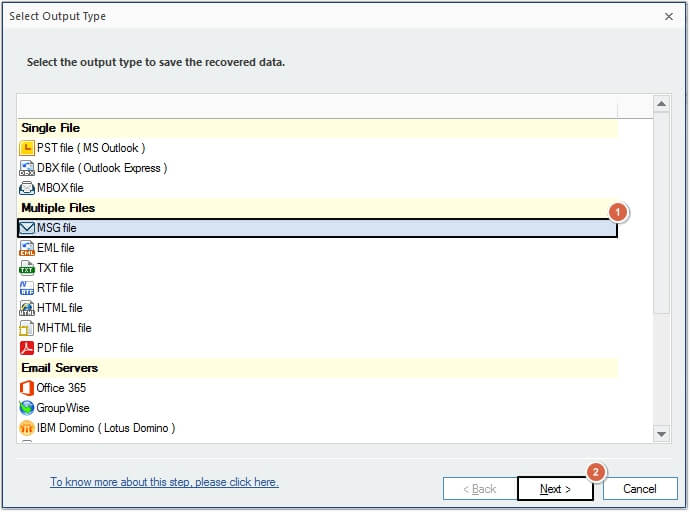Choose the 'PDF file' label

55,348
